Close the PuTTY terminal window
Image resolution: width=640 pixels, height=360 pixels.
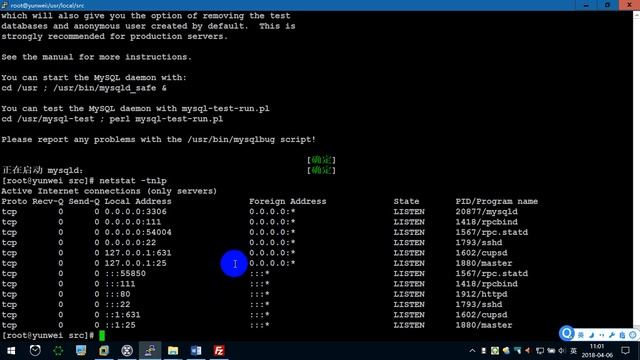[629, 5]
